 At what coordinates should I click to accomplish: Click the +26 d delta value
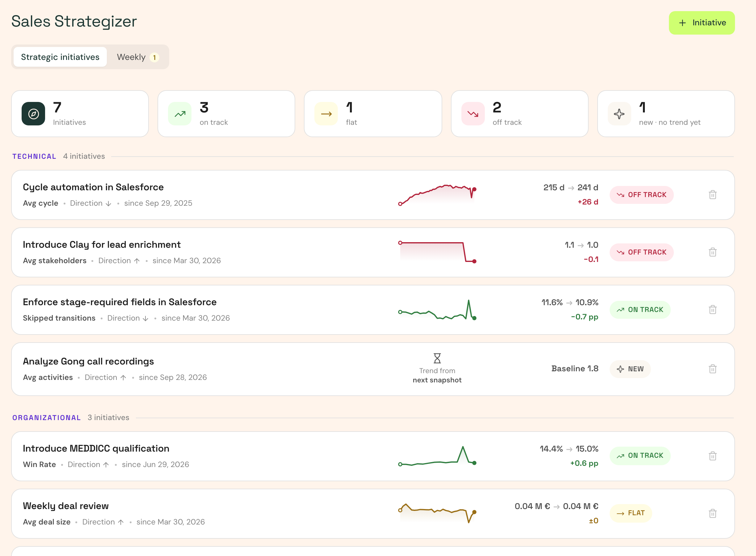coord(588,202)
